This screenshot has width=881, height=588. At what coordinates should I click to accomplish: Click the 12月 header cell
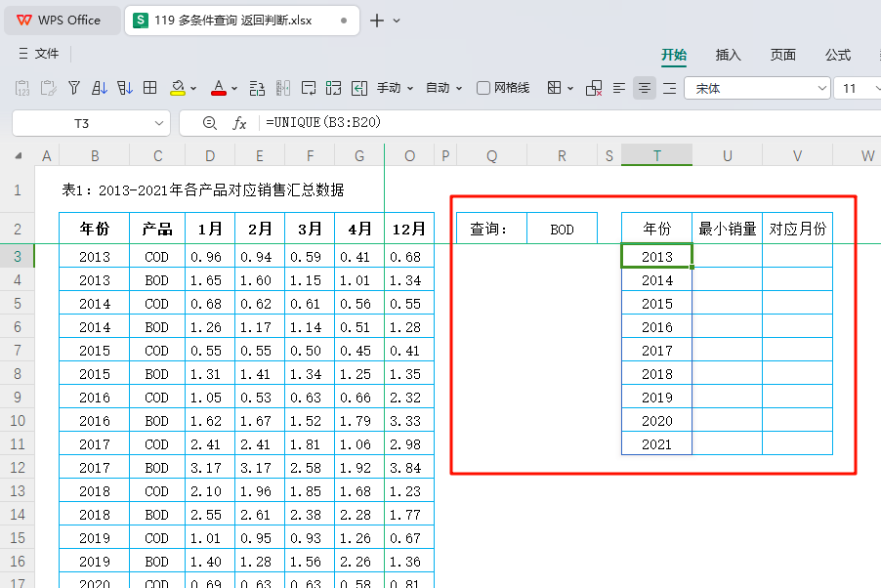tap(409, 229)
